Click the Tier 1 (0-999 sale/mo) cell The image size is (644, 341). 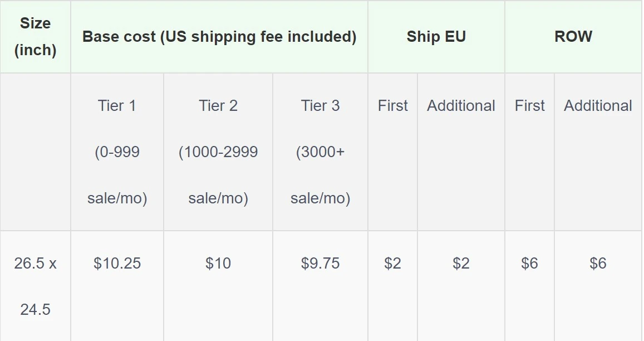pos(117,152)
